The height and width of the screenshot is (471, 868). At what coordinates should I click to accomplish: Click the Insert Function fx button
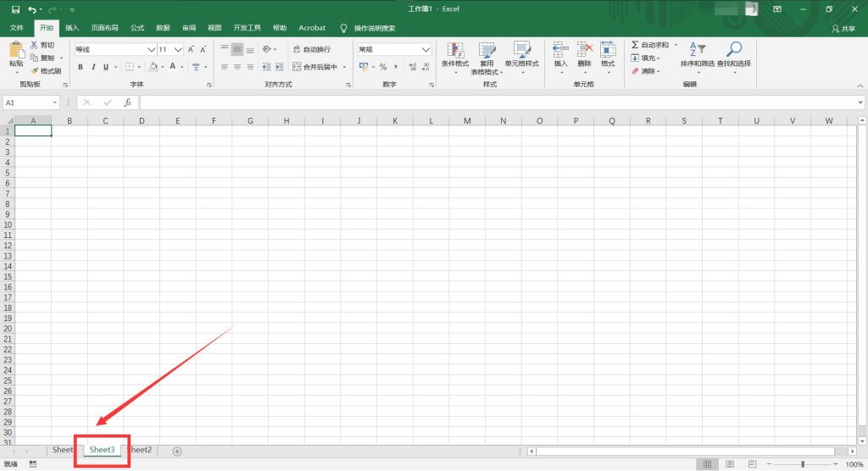click(x=128, y=103)
